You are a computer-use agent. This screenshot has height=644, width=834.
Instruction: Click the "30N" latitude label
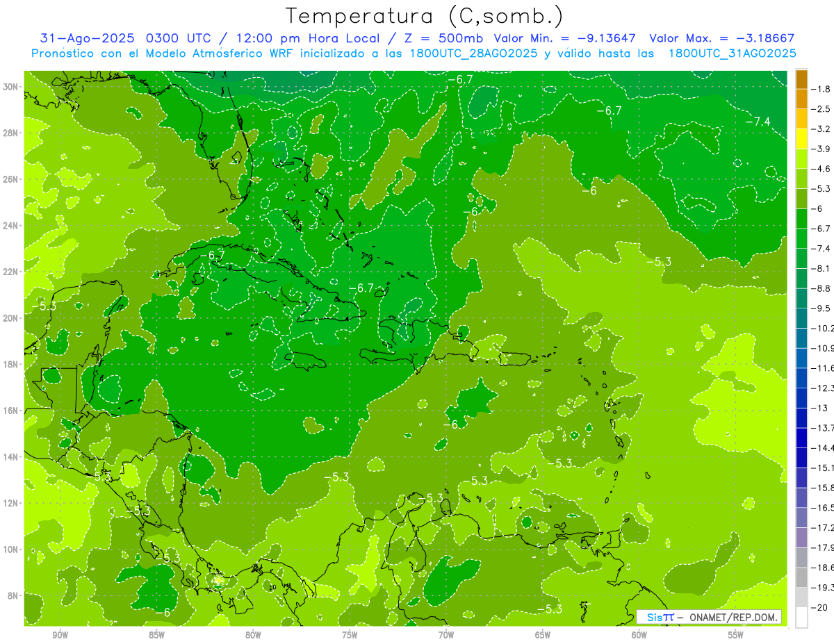pos(11,86)
